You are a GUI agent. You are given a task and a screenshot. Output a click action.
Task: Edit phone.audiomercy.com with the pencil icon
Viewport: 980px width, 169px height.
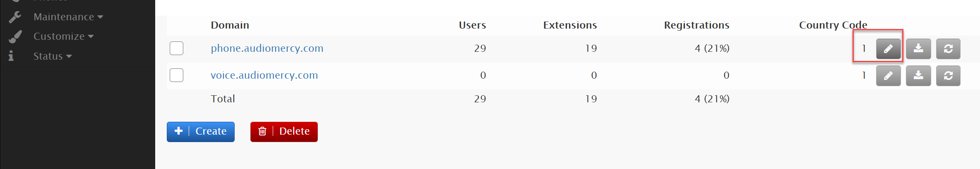coord(888,49)
